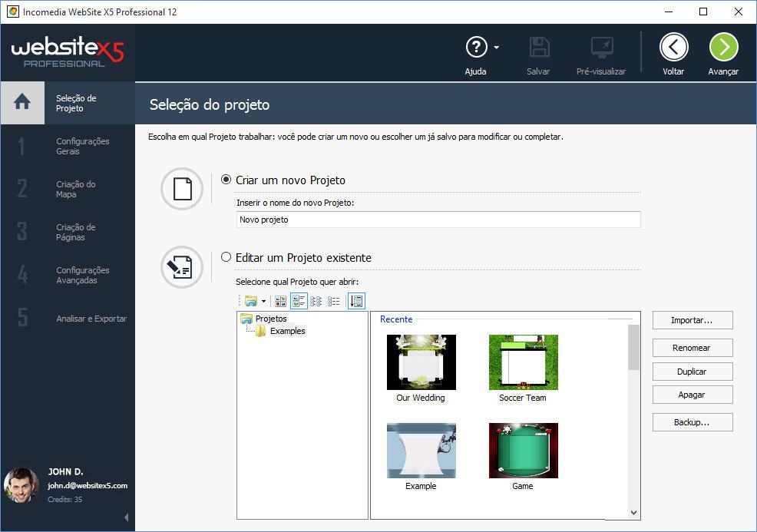
Task: Go to step 1 Configurações Gerais
Action: tap(68, 146)
